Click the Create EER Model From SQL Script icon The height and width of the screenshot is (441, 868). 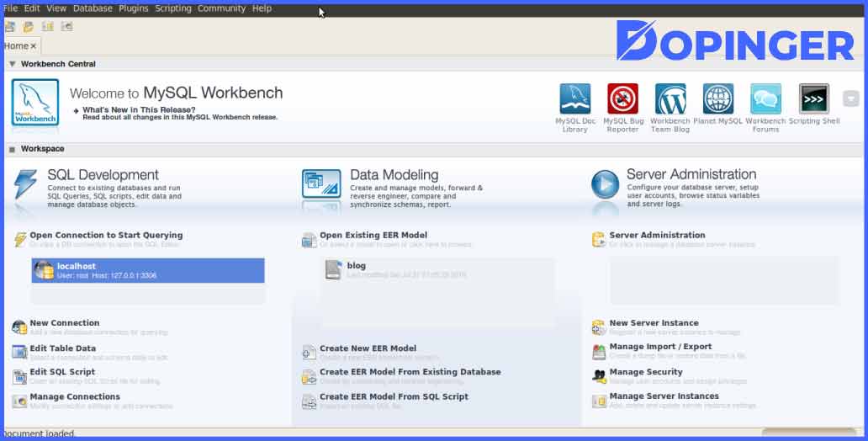(x=309, y=401)
